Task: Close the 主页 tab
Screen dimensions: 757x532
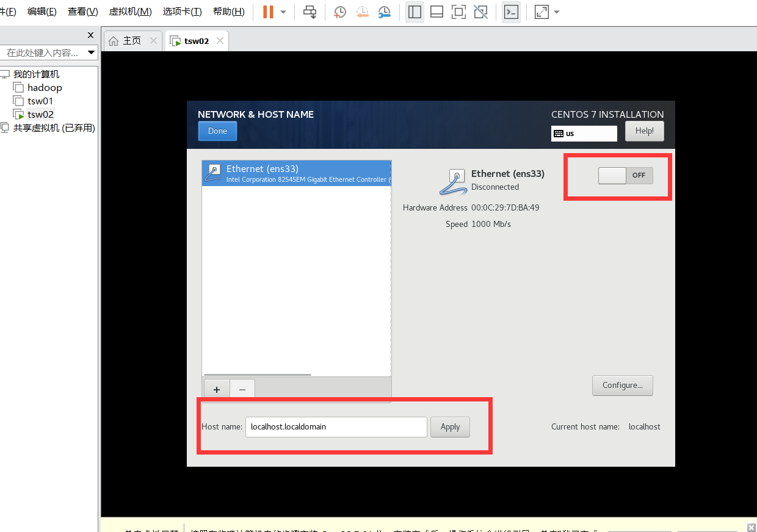Action: (x=153, y=41)
